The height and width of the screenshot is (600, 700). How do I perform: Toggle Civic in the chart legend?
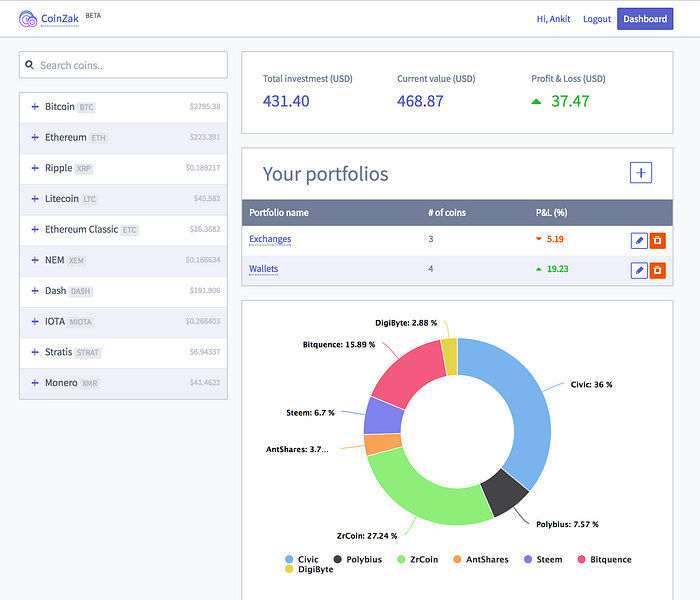point(302,559)
